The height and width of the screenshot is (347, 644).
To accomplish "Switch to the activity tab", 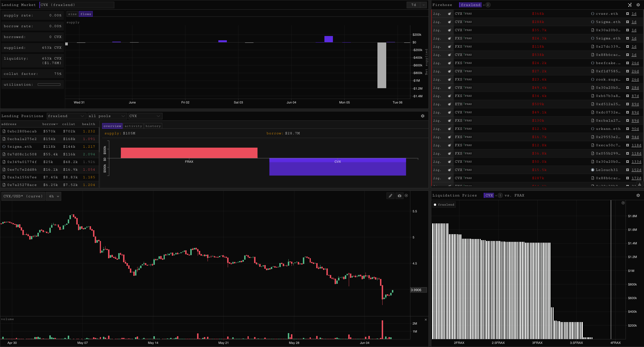I will pos(133,126).
